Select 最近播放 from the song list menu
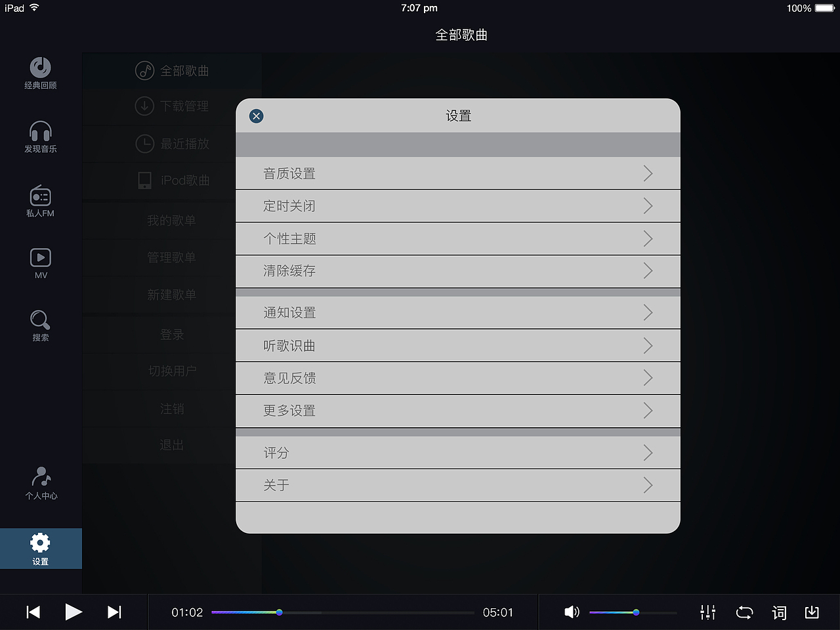Screen dimensions: 840x630 click(x=172, y=143)
